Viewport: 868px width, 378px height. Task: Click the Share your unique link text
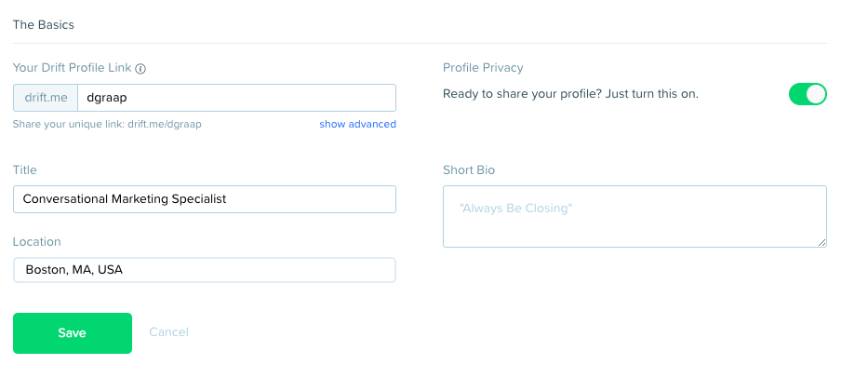pos(107,124)
